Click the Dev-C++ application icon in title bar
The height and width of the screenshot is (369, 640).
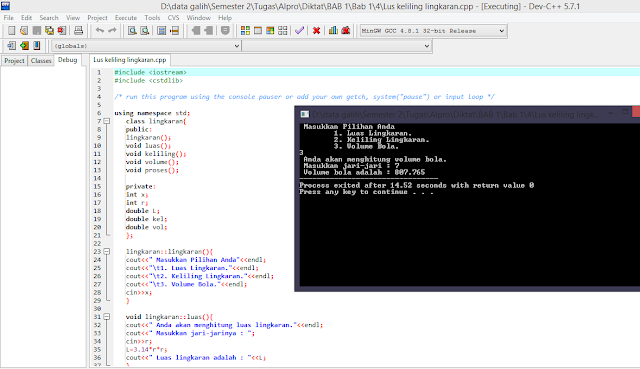point(5,6)
